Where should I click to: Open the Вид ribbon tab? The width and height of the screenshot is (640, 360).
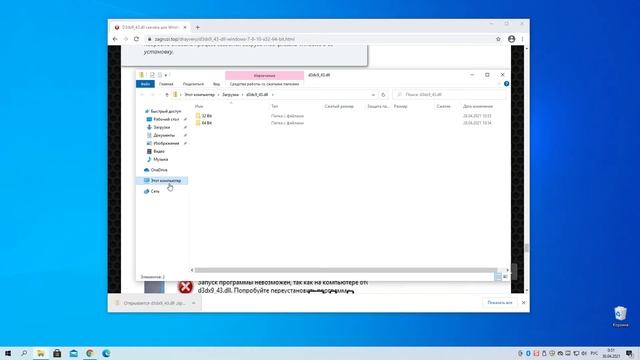(216, 84)
